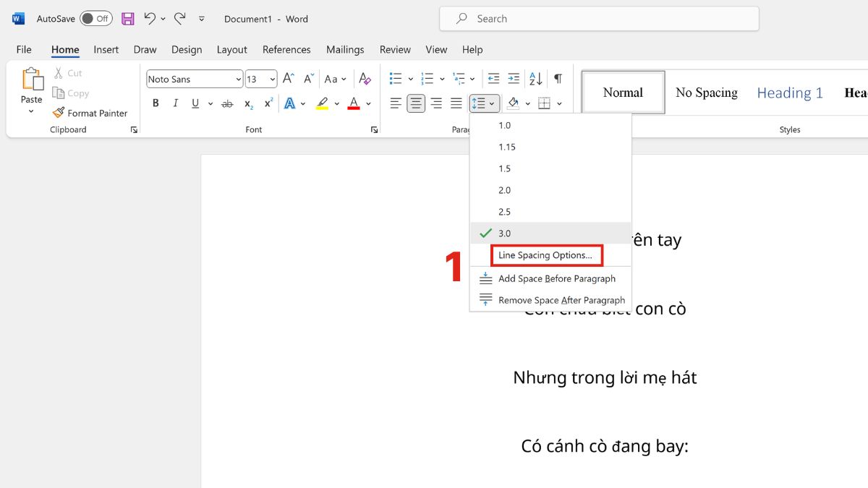Switch to the References tab
The image size is (868, 488).
[x=286, y=49]
